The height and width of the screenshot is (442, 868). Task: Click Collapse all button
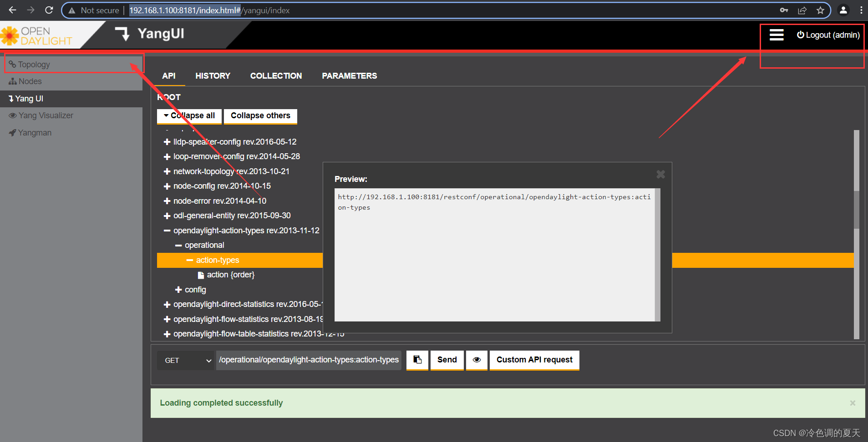tap(189, 116)
